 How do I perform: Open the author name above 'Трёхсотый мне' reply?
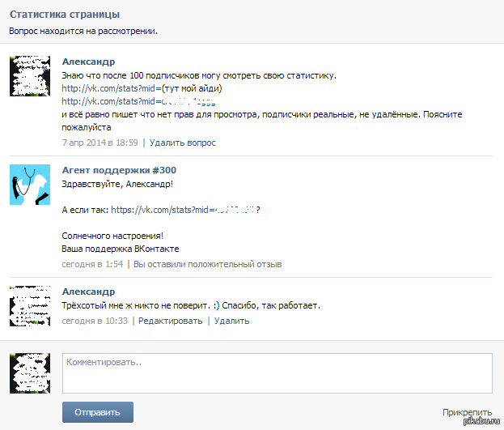tap(88, 292)
